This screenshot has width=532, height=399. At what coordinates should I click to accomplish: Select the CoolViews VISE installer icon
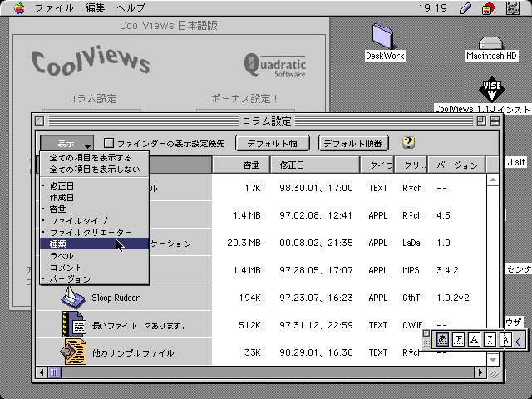(491, 89)
